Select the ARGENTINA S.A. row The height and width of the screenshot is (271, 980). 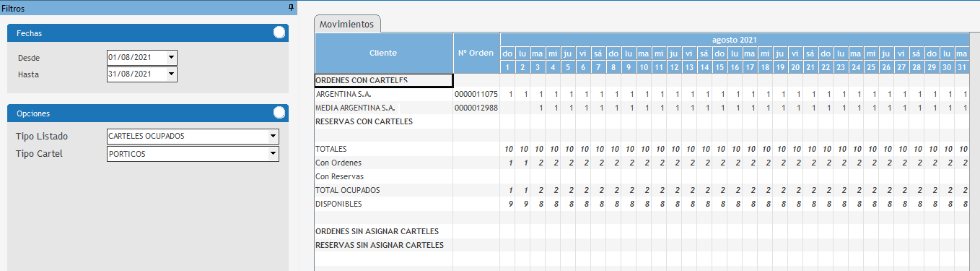coord(642,94)
